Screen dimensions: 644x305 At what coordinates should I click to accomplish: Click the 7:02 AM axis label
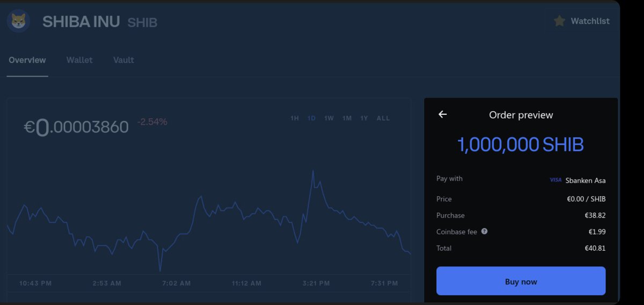point(176,283)
